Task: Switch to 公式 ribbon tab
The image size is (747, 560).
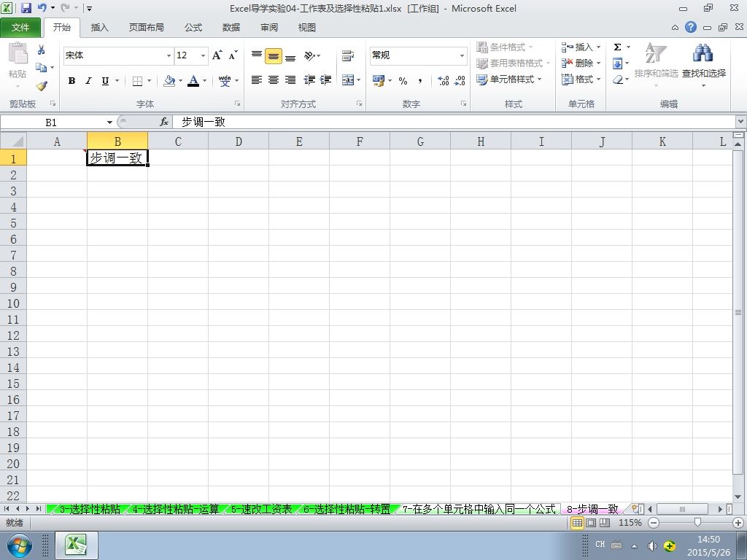Action: (193, 28)
